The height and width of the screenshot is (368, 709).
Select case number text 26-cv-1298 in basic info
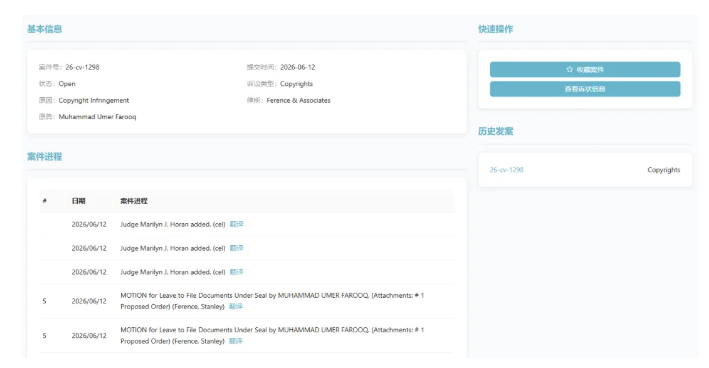pos(82,67)
